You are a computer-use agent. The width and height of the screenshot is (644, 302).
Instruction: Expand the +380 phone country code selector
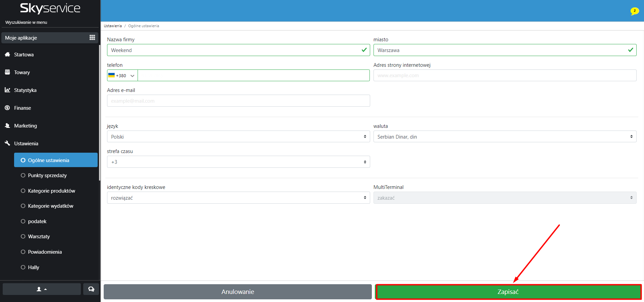(x=122, y=75)
